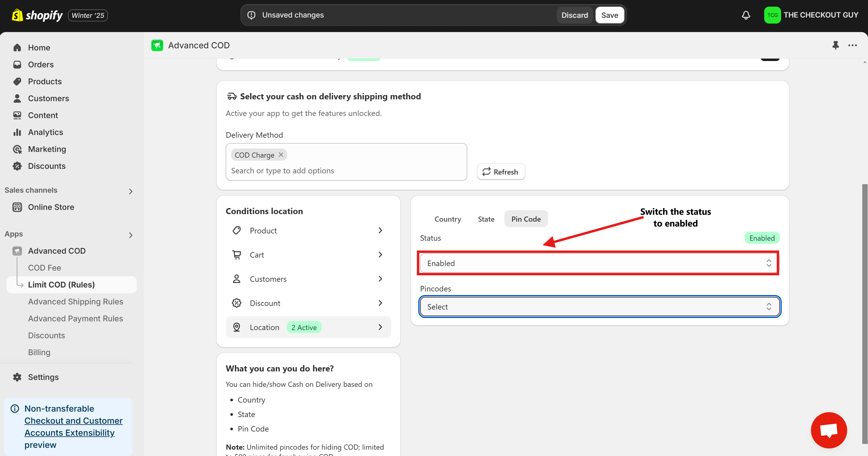868x456 pixels.
Task: Expand the Customers condition chevron
Action: pyautogui.click(x=380, y=279)
